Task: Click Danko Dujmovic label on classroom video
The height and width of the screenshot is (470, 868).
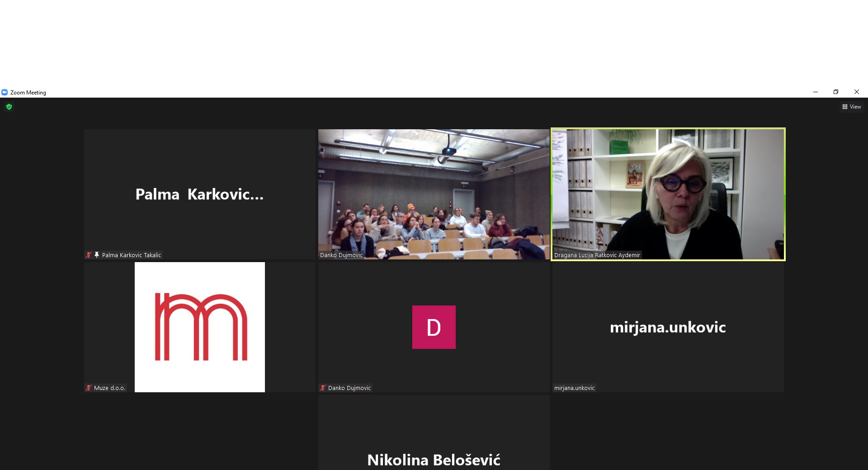Action: point(341,255)
